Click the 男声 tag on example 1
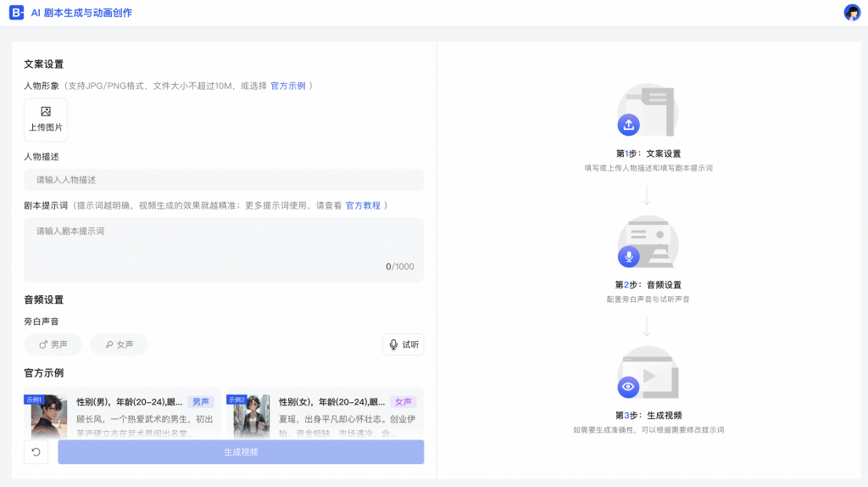Viewport: 868px width, 487px height. tap(201, 401)
